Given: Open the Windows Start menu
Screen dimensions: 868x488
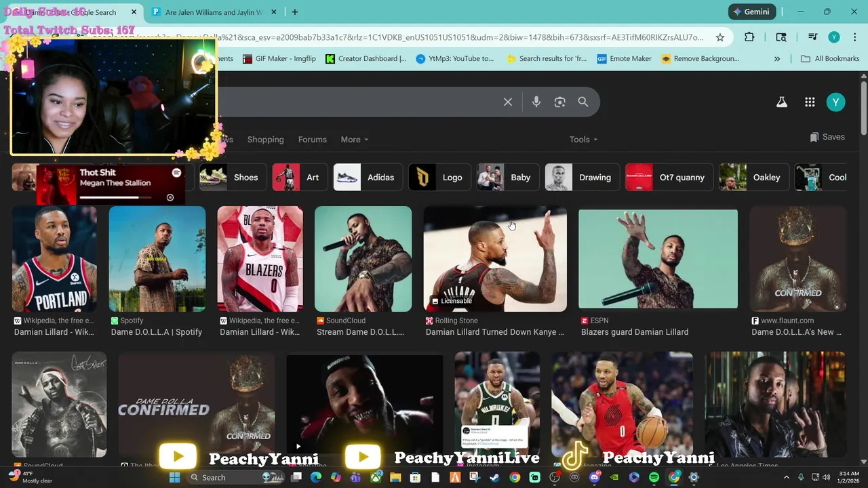Looking at the screenshot, I should pyautogui.click(x=174, y=477).
